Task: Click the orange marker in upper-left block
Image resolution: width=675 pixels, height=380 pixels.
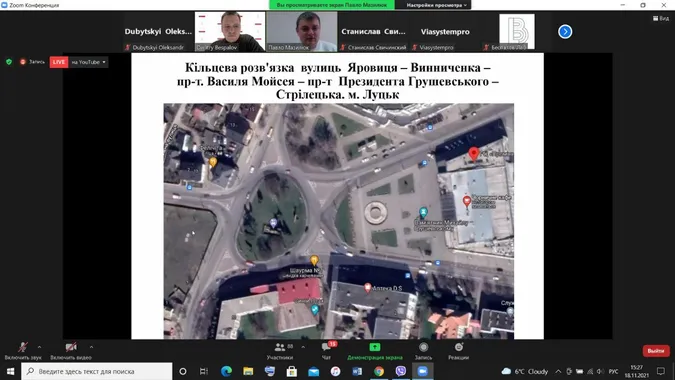Action: pos(213,162)
